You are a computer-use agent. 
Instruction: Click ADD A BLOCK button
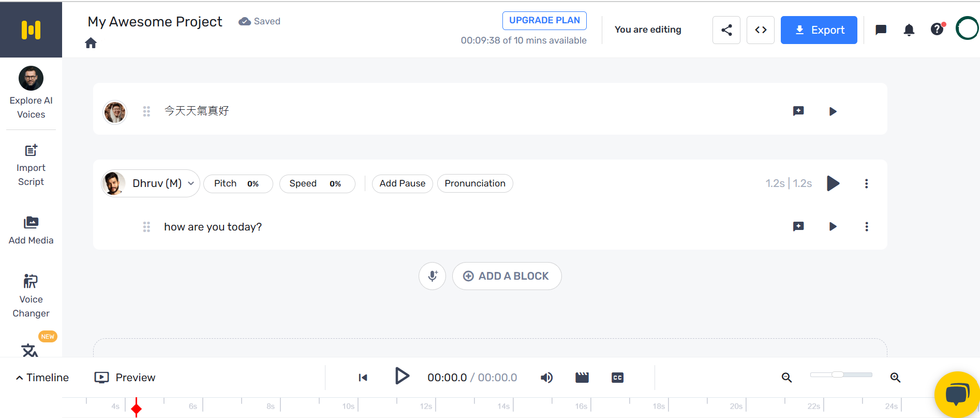click(x=507, y=276)
